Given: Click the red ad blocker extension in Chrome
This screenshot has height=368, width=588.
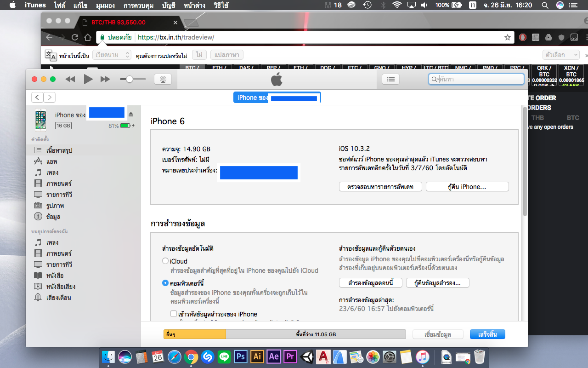Looking at the screenshot, I should (x=523, y=37).
